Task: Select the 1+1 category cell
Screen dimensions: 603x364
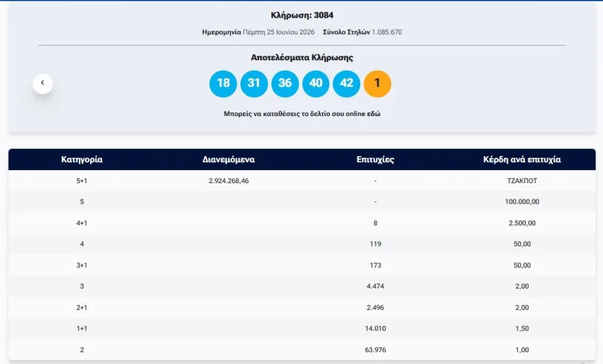Action: click(x=82, y=329)
